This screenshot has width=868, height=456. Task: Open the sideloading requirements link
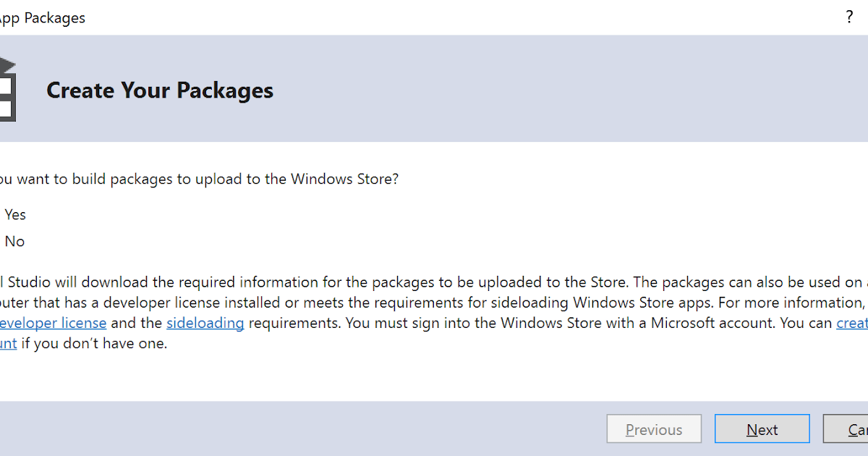click(205, 323)
